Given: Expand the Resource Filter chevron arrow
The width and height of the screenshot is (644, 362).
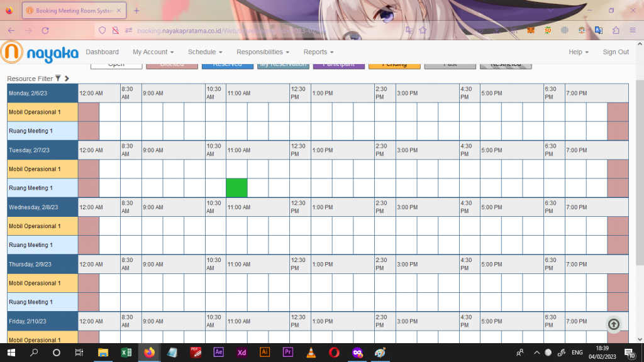Looking at the screenshot, I should pos(67,79).
